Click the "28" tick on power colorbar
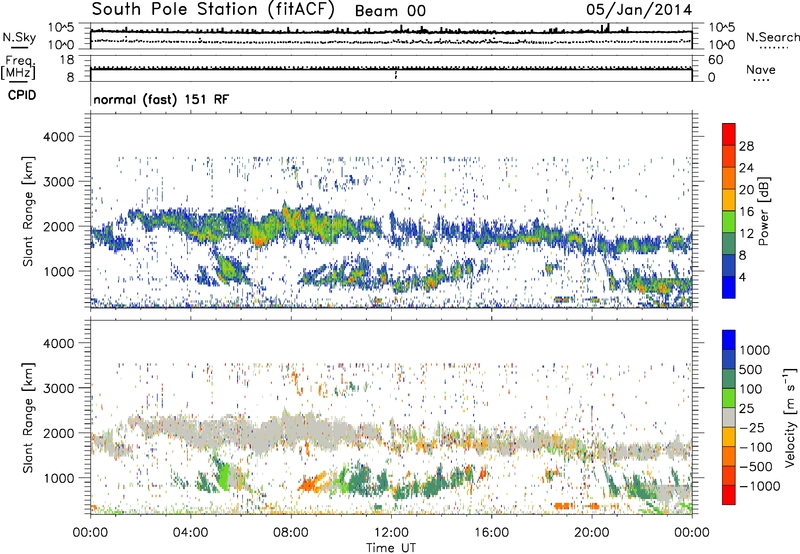Image resolution: width=800 pixels, height=554 pixels. click(x=746, y=146)
